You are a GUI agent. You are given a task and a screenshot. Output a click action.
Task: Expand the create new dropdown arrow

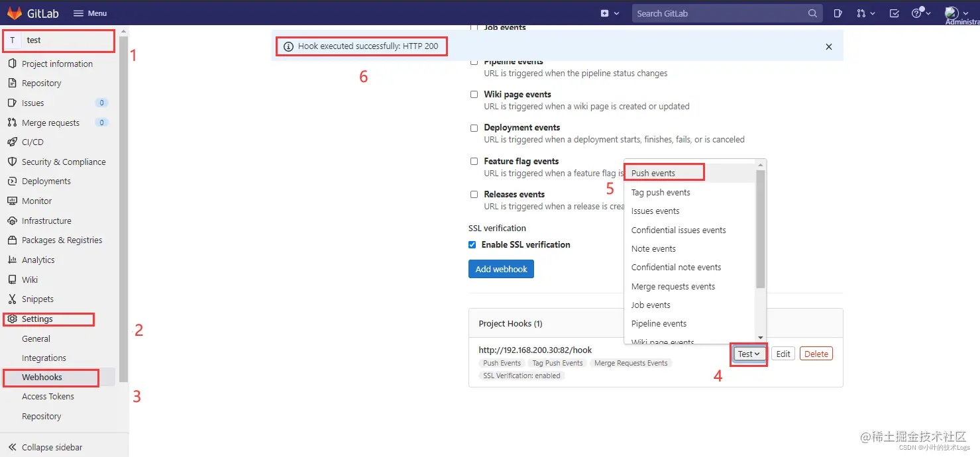[617, 13]
